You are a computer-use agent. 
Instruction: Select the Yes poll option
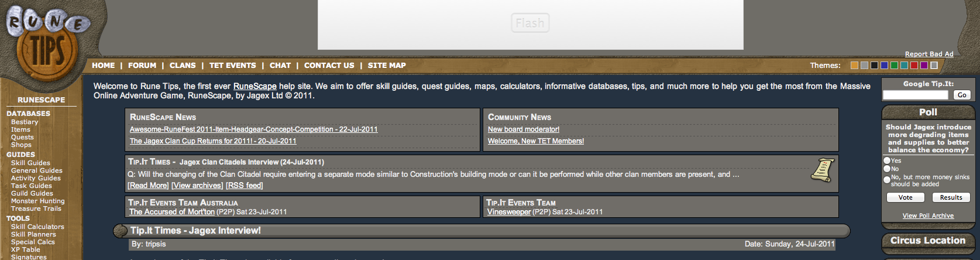pyautogui.click(x=887, y=160)
